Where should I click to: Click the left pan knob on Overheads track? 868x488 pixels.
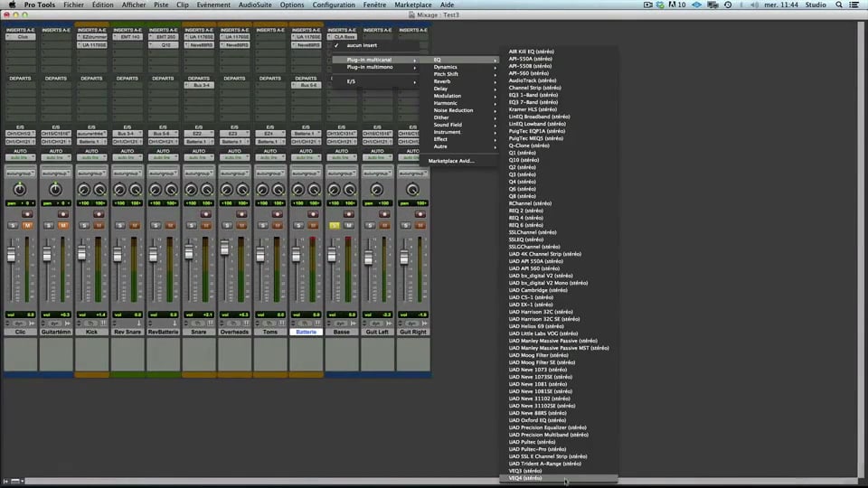226,190
